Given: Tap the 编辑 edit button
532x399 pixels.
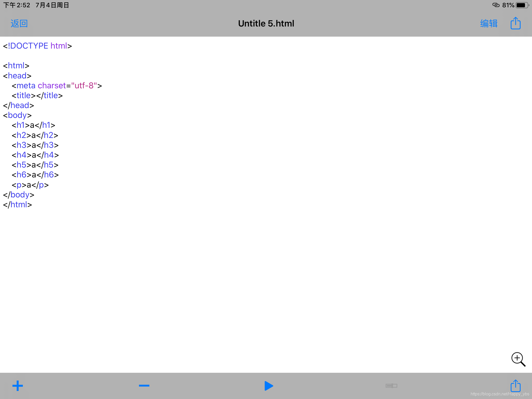Looking at the screenshot, I should coord(489,24).
